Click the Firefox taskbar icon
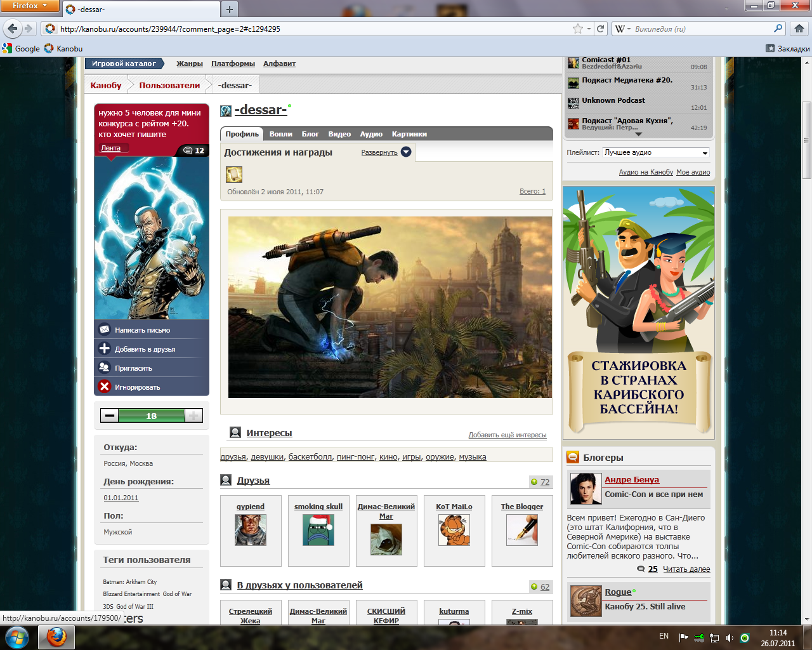 click(56, 637)
